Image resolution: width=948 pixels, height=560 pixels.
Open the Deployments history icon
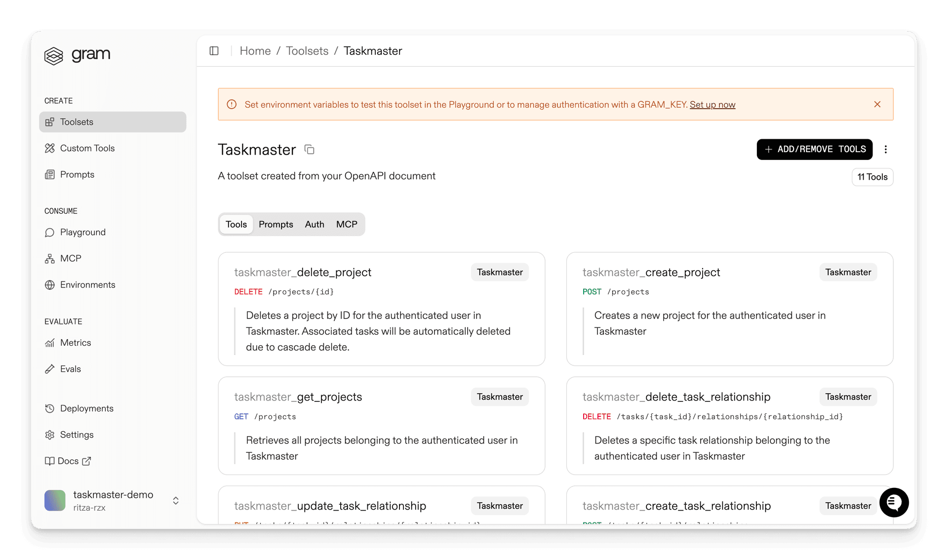(x=50, y=408)
